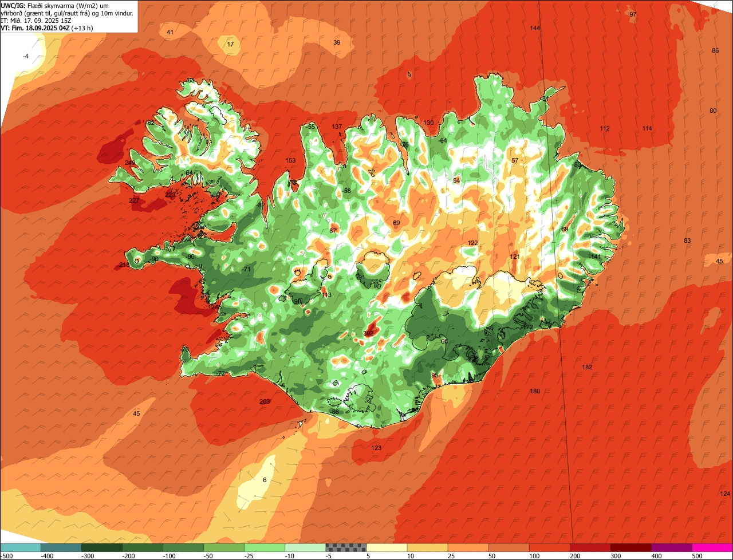
Task: Click the 17 value in the top yellow patch
Action: [x=230, y=44]
